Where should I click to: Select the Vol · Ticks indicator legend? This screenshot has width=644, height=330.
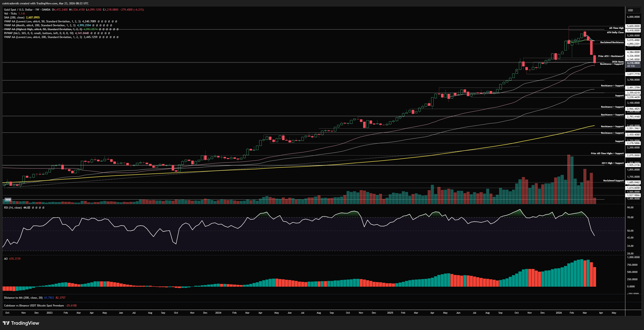pos(11,14)
